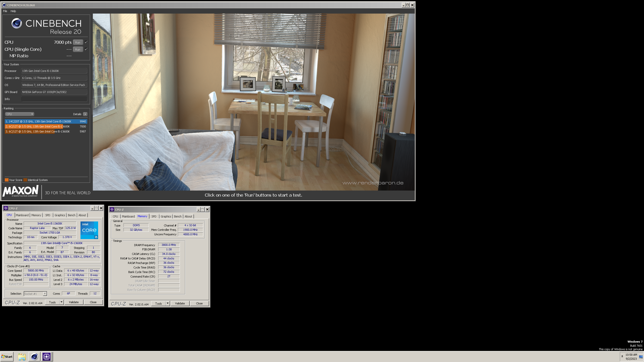
Task: Click Validate in left CPU-Z window
Action: point(74,302)
